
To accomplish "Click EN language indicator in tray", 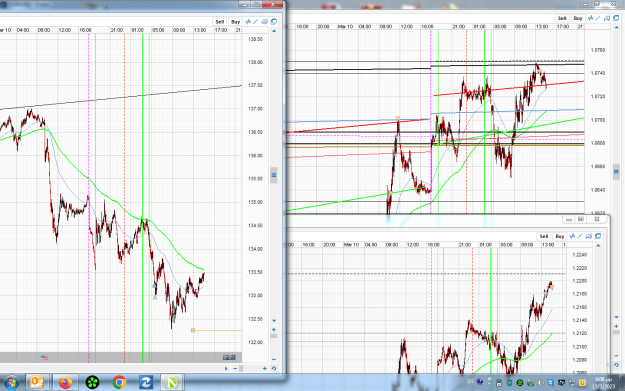I will coord(470,381).
